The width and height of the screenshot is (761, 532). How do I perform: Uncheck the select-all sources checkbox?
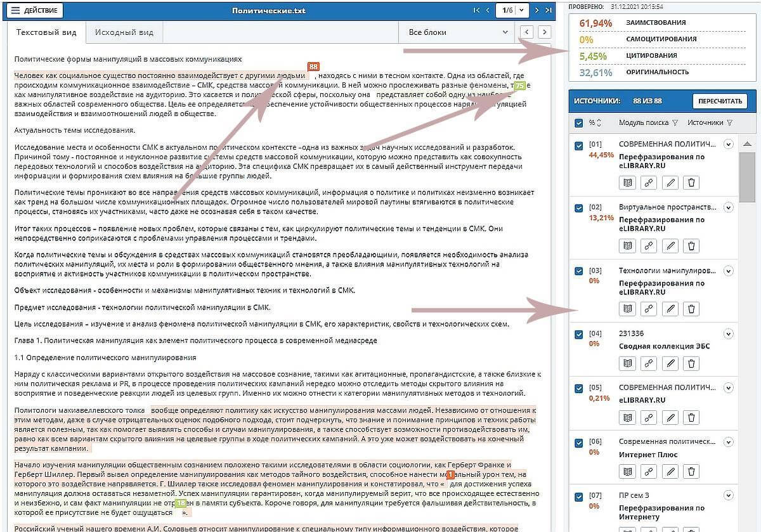click(578, 123)
